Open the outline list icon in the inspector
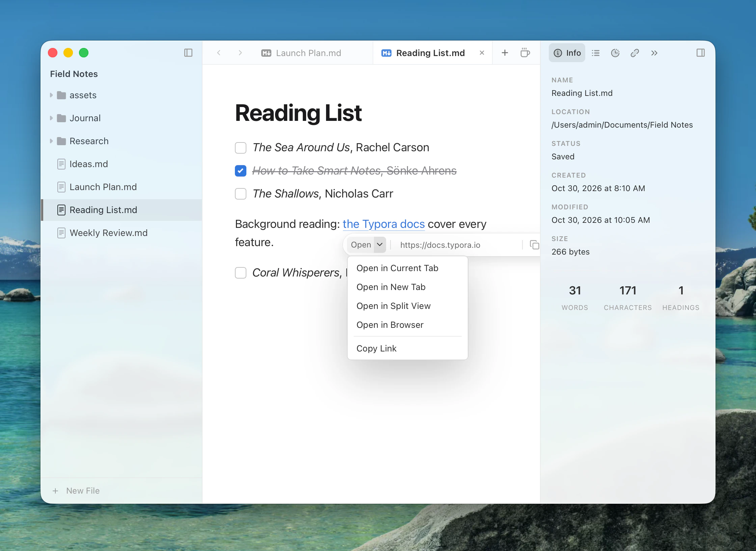Screen dimensions: 756x551 596,53
